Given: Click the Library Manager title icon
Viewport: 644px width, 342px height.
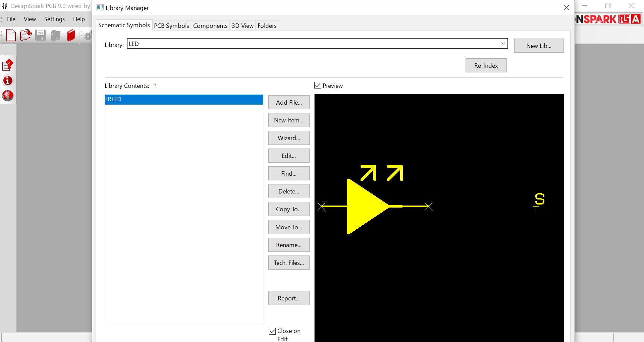Looking at the screenshot, I should 100,7.
